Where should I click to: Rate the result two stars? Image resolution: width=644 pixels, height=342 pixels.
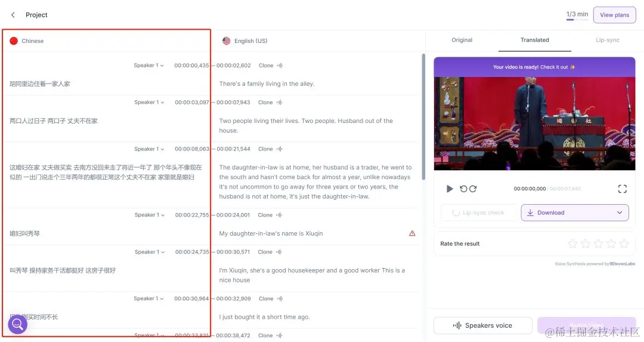click(x=586, y=244)
